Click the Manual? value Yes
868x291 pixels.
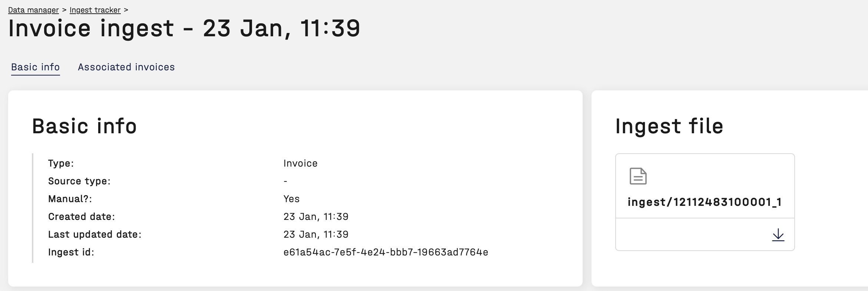pos(291,199)
